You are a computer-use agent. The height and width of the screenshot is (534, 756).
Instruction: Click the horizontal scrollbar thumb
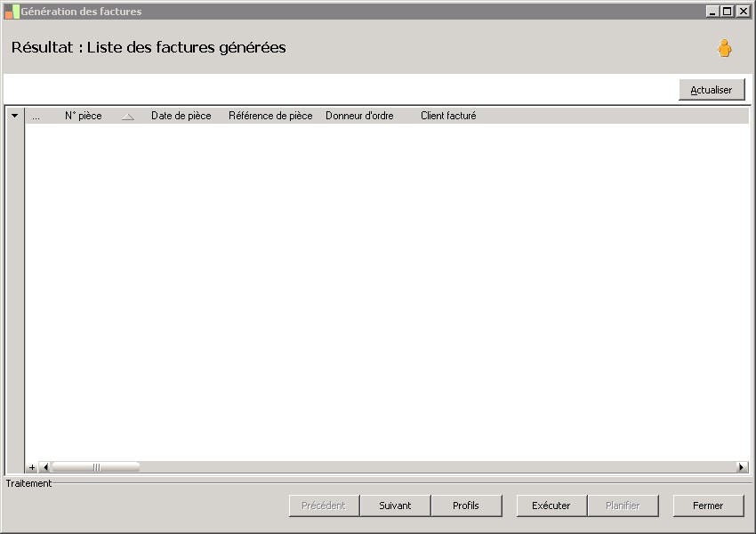[x=96, y=467]
